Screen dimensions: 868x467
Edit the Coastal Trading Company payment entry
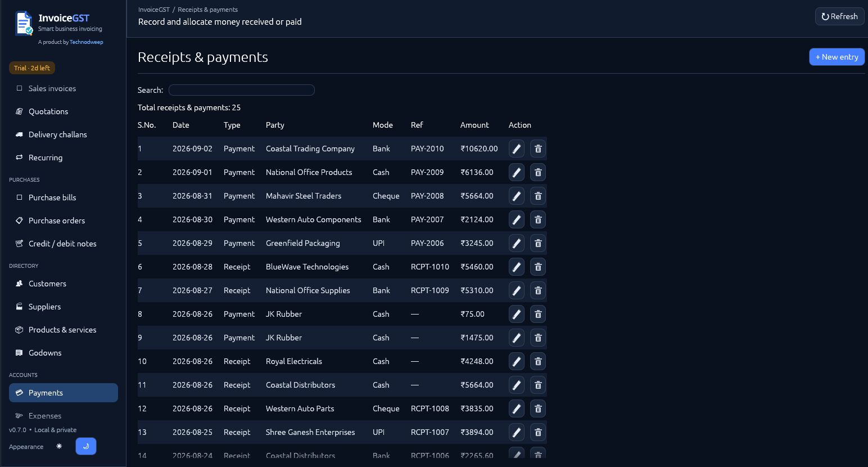(x=517, y=149)
